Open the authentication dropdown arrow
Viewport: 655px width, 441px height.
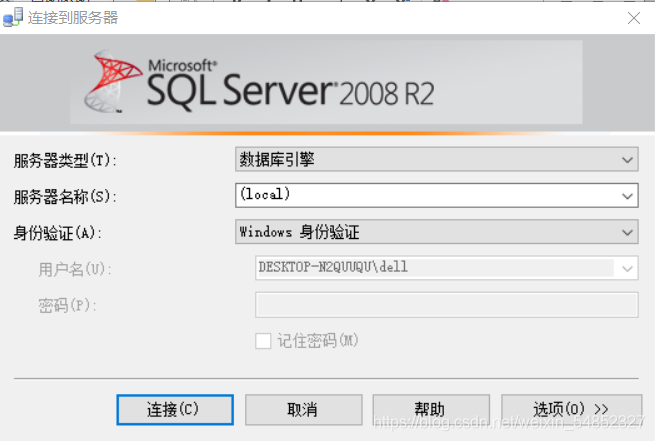coord(627,232)
